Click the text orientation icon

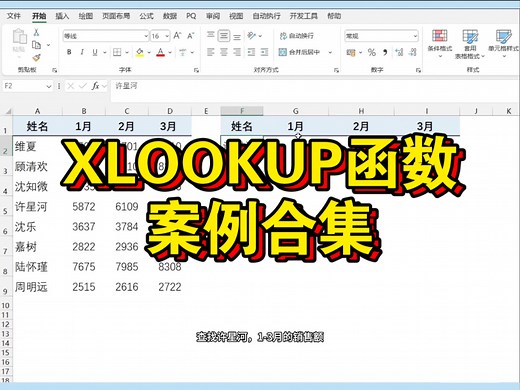(252, 35)
